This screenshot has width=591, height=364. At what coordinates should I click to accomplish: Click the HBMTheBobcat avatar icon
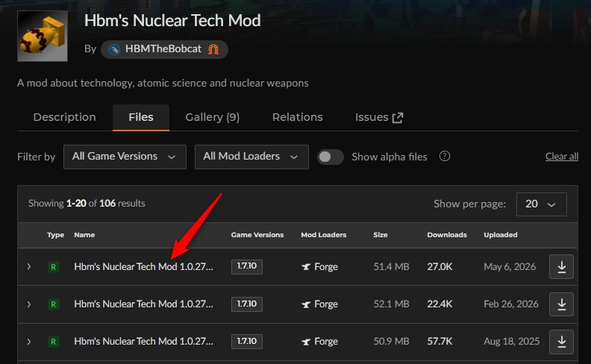click(x=114, y=49)
